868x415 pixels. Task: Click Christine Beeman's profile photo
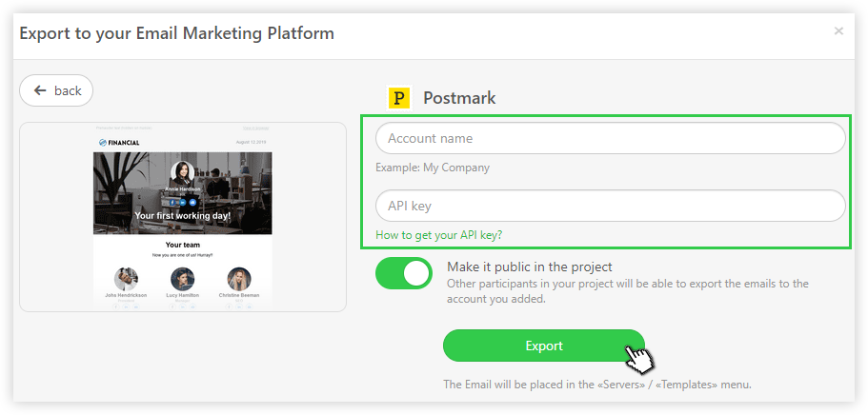pyautogui.click(x=239, y=278)
